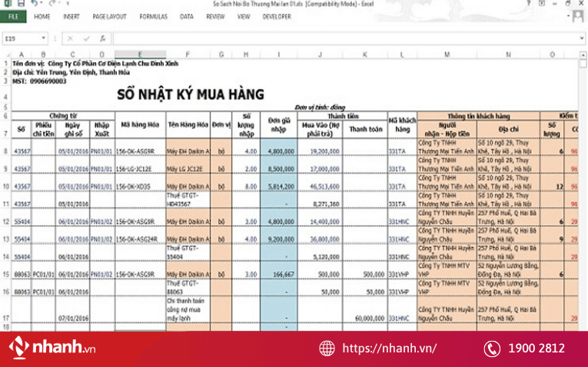Viewport: 588px width, 367px height.
Task: Click the Ribbon Display Options icon
Action: coord(542,3)
